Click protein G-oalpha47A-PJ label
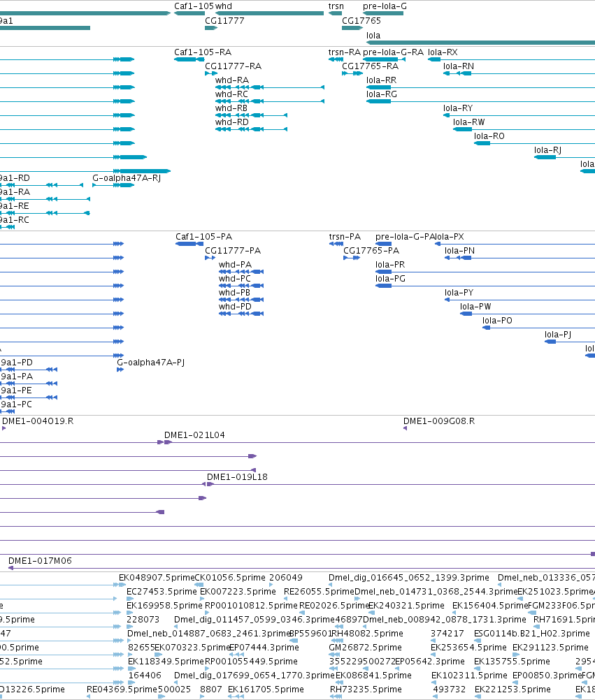595x700 pixels. click(150, 363)
